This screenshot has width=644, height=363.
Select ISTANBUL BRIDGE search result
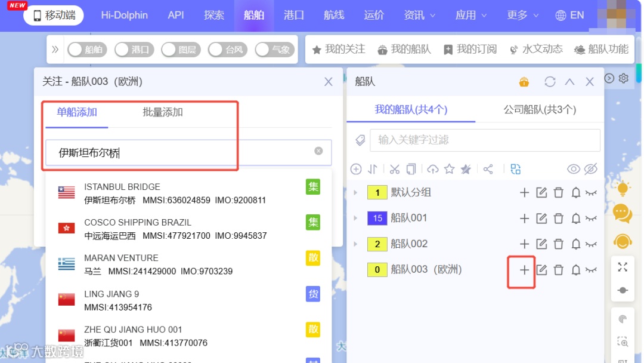(189, 193)
